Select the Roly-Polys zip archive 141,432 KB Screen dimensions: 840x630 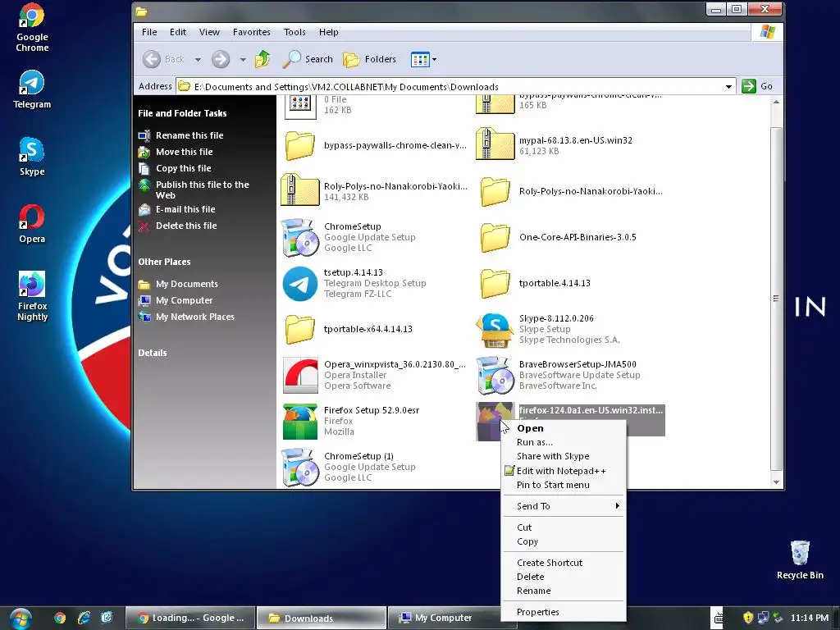300,190
